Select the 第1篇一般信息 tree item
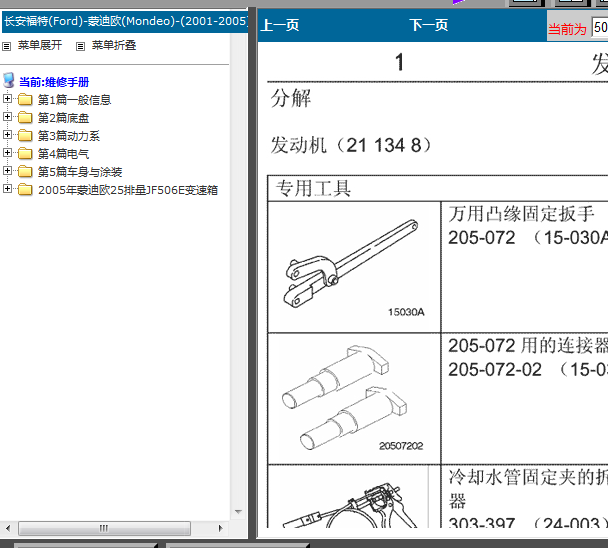The height and width of the screenshot is (548, 608). point(74,100)
